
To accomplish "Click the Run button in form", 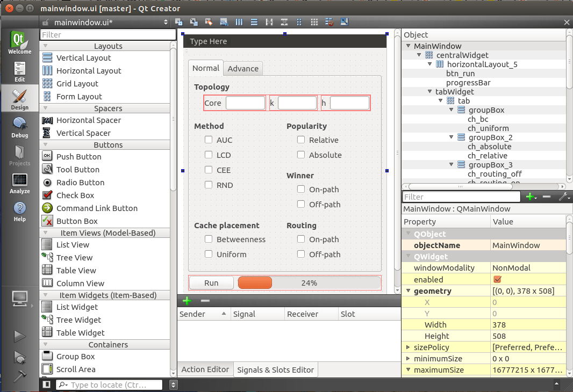I will click(211, 283).
